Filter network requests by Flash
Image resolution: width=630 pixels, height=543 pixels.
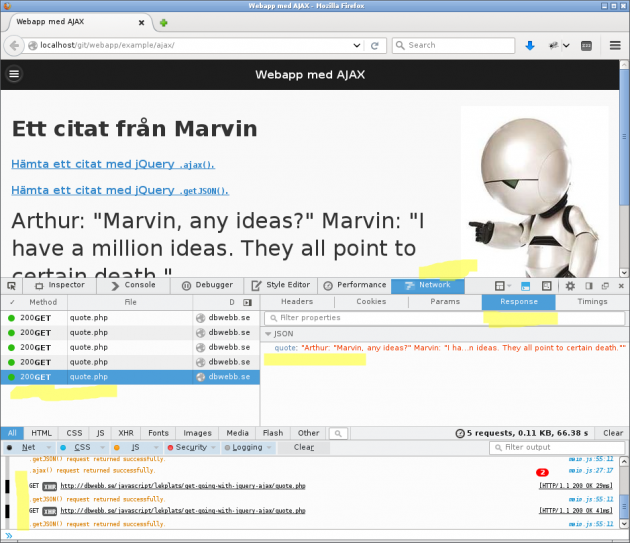tap(273, 433)
